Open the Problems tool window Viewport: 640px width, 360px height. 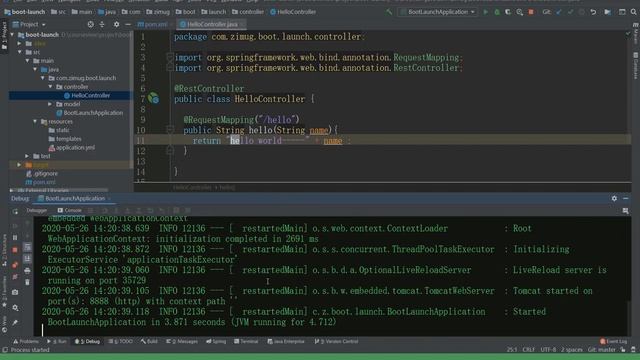(26, 342)
